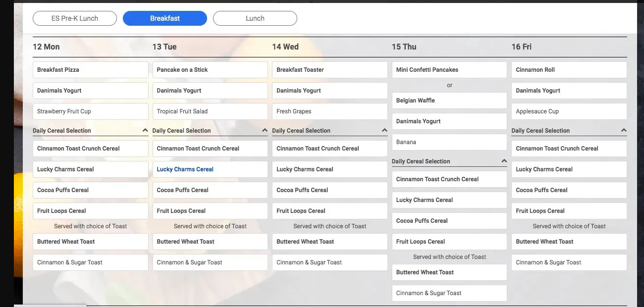Click the 13 Tue day heading

point(164,47)
